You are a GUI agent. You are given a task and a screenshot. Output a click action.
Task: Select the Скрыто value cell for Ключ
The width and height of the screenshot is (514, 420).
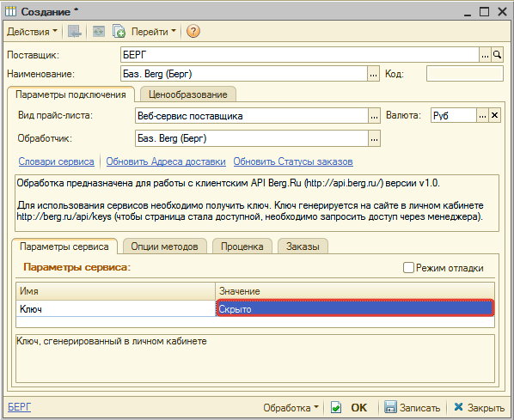coord(355,308)
